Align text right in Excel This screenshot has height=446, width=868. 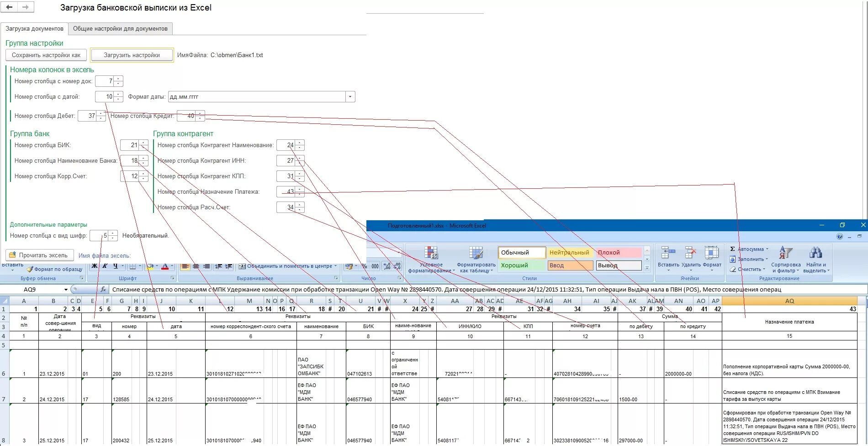pyautogui.click(x=206, y=266)
